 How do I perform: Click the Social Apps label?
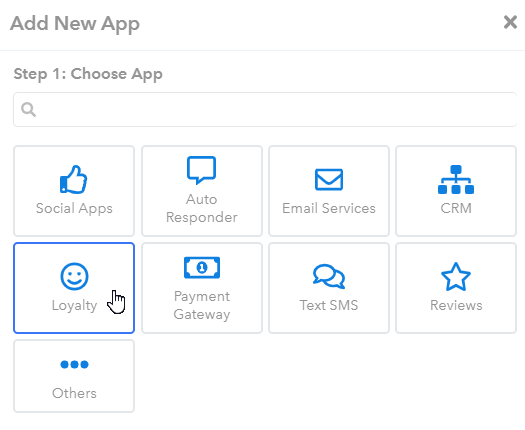click(74, 208)
